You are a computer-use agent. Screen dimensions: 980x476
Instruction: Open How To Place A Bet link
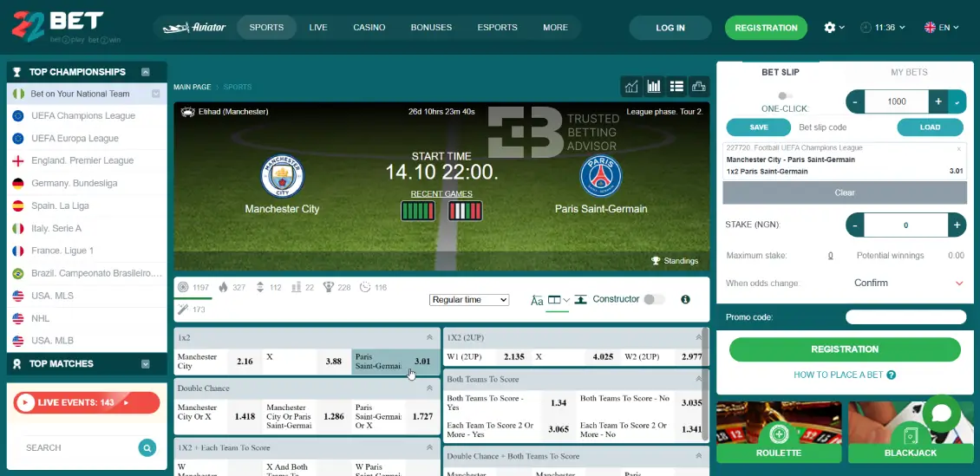point(845,375)
